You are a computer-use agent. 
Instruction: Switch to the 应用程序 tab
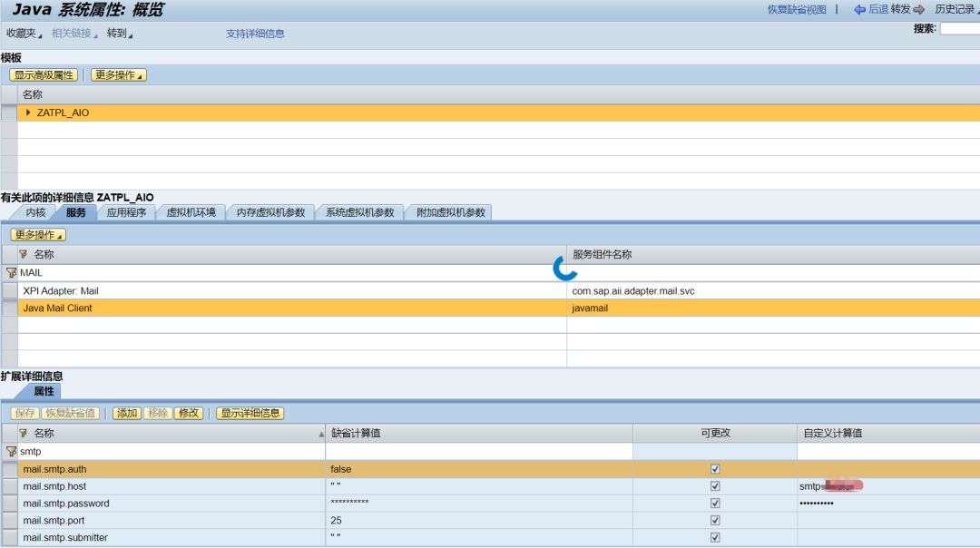pyautogui.click(x=126, y=212)
